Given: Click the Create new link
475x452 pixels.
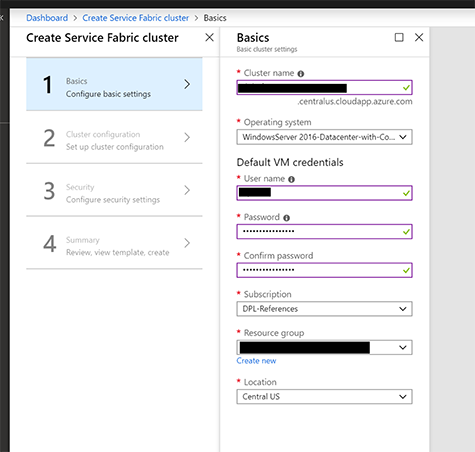Looking at the screenshot, I should [x=256, y=361].
